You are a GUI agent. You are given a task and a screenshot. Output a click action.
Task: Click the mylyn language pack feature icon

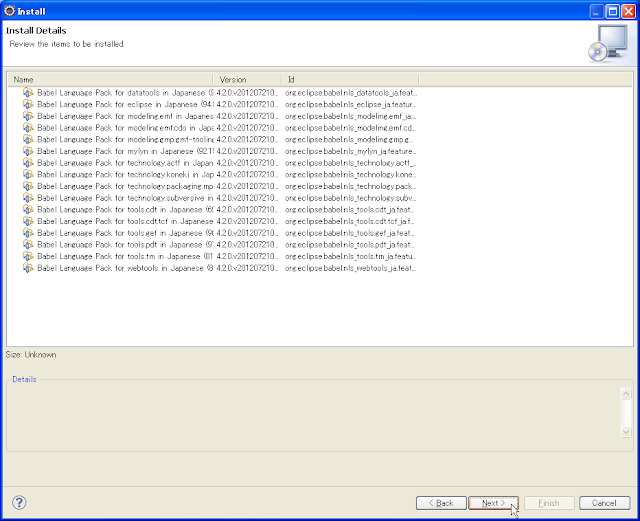(28, 151)
